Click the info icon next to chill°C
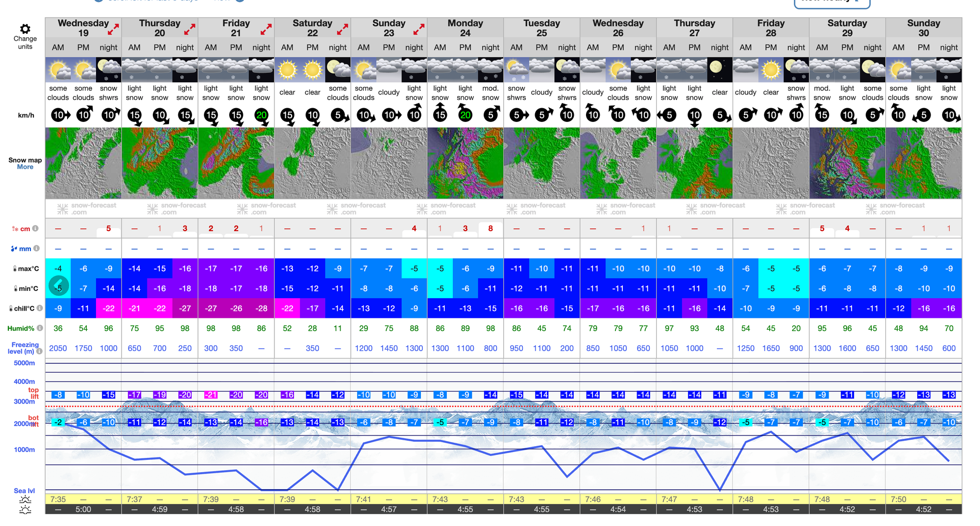 pos(40,309)
